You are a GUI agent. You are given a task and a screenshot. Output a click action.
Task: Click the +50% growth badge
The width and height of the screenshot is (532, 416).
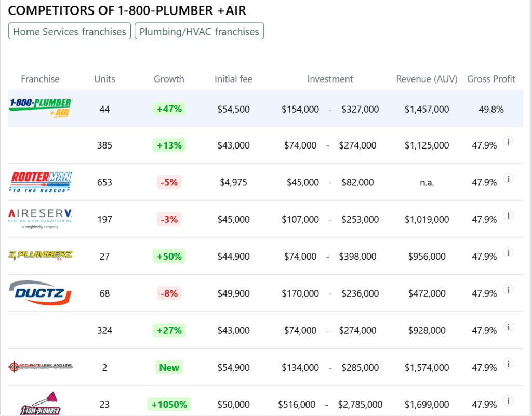(x=169, y=256)
